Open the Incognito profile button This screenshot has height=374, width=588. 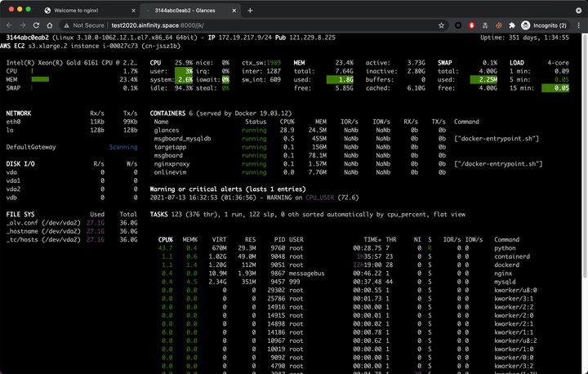544,25
